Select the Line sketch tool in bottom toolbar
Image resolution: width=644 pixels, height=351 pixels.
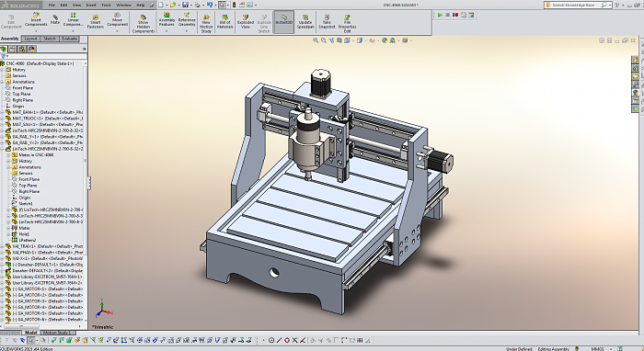[279, 340]
